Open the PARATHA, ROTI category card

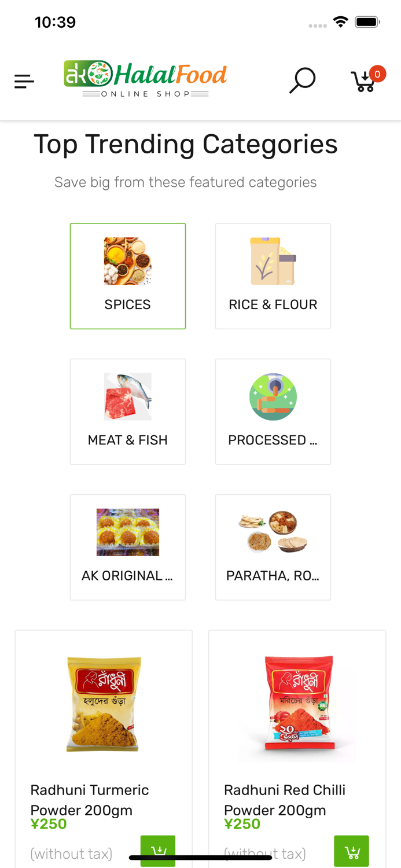click(273, 532)
